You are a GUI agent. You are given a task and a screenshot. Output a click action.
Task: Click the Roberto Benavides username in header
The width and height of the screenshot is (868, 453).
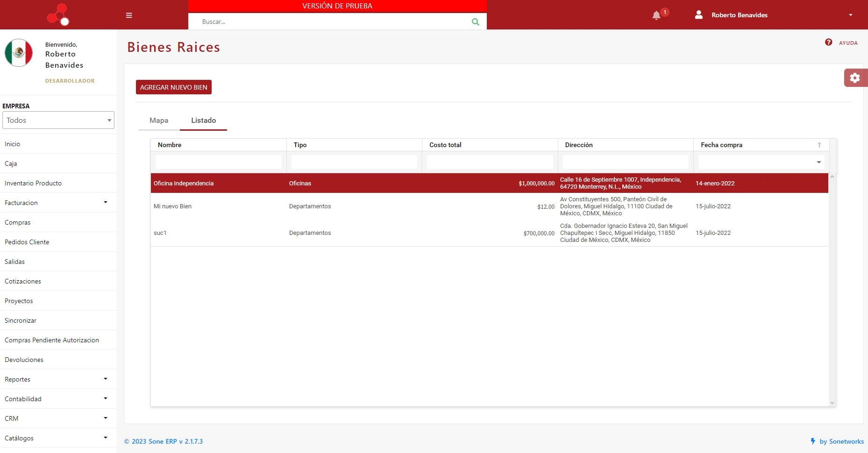coord(740,15)
